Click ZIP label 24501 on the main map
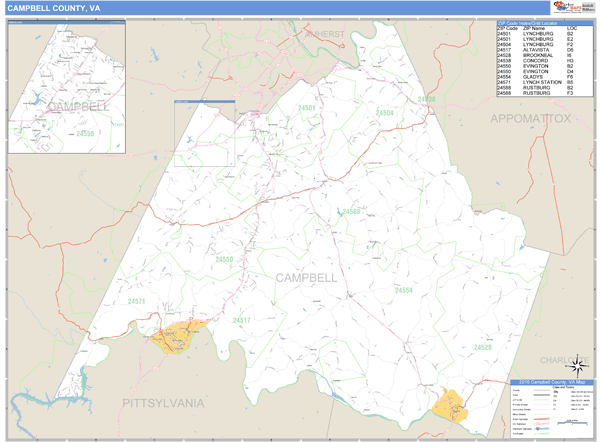This screenshot has height=442, width=600. (307, 108)
